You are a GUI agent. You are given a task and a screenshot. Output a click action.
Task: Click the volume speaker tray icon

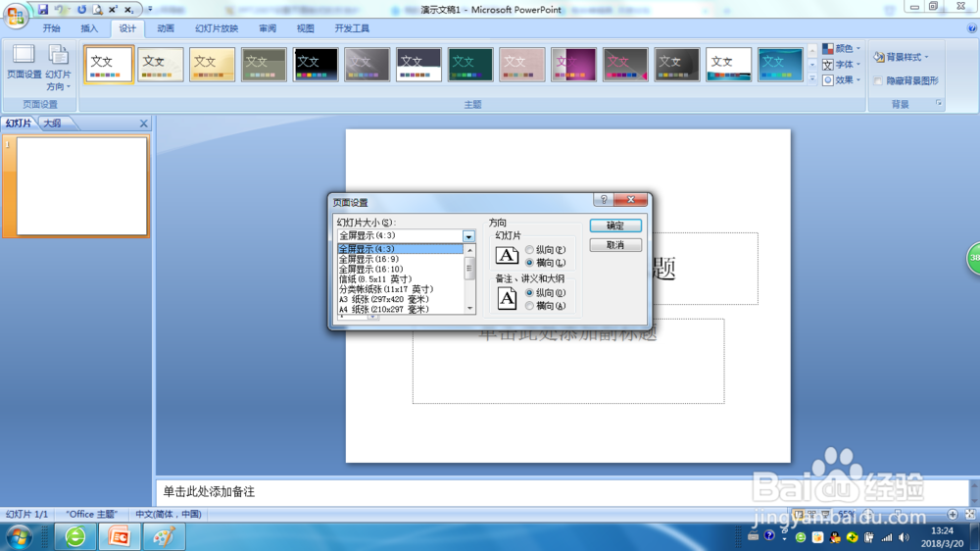point(904,537)
